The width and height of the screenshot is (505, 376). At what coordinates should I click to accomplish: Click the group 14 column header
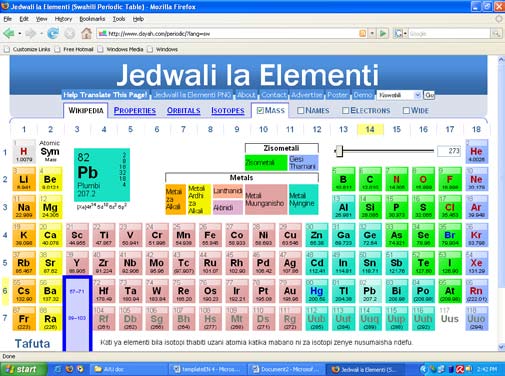point(370,129)
